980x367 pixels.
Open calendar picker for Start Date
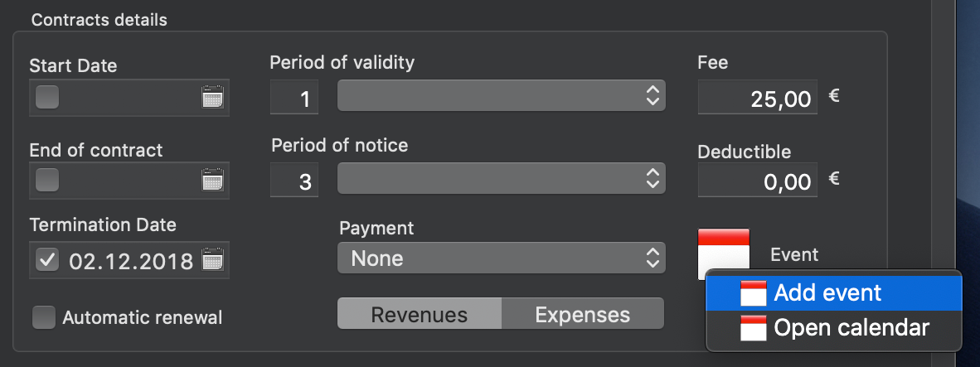213,98
